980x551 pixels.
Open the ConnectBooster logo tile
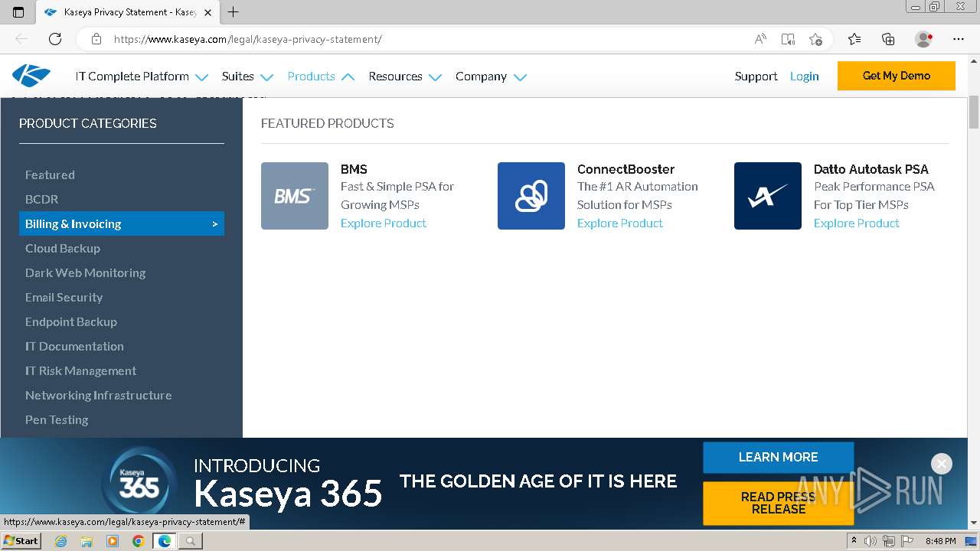click(x=531, y=196)
